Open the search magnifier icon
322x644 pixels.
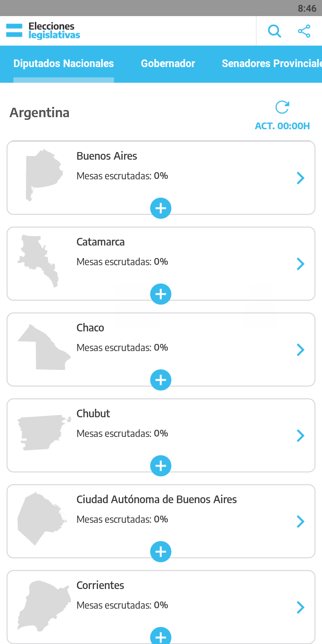pyautogui.click(x=274, y=31)
